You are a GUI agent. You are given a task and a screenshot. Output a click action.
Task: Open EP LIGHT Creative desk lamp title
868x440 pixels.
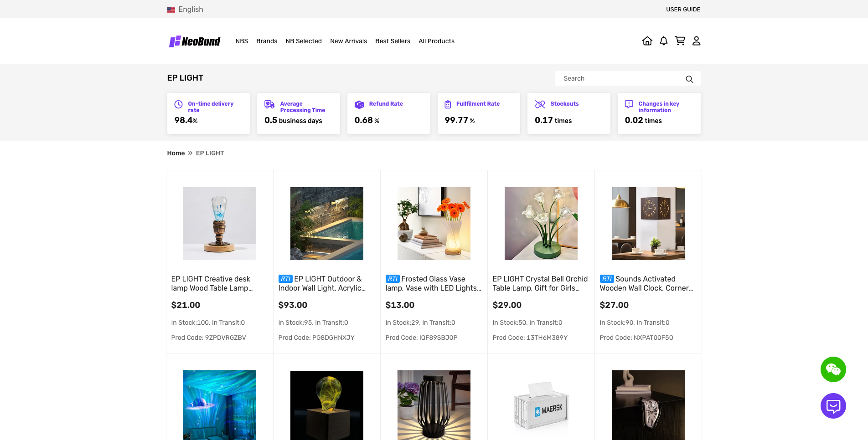(x=212, y=283)
